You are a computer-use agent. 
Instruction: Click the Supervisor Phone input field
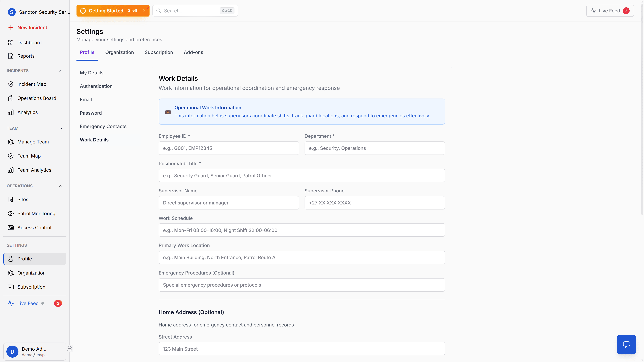[x=375, y=203]
